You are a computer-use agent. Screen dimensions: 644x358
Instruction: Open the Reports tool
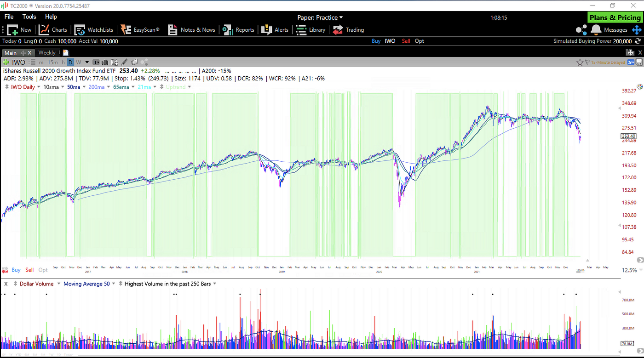coord(238,30)
